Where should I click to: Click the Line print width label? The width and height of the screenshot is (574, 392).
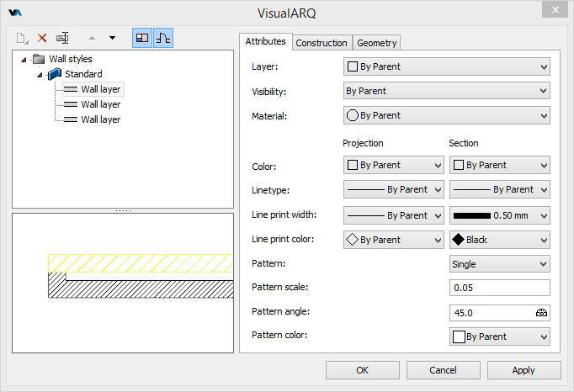(284, 215)
